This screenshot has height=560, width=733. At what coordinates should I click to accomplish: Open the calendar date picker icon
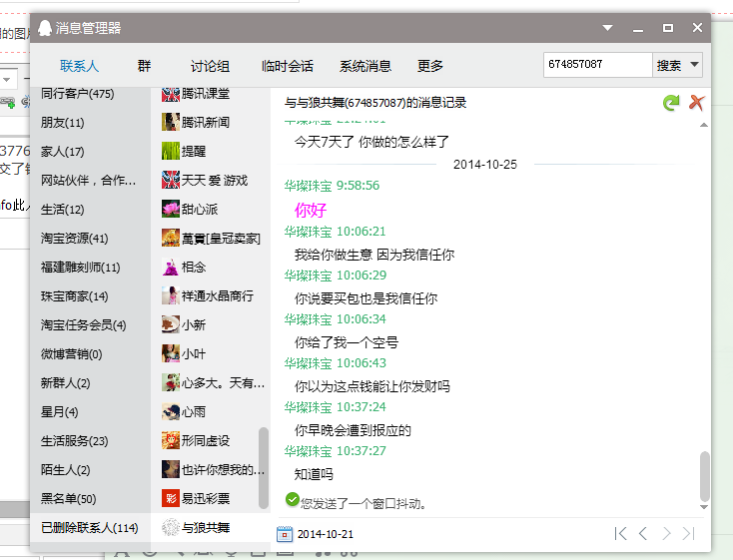(285, 534)
